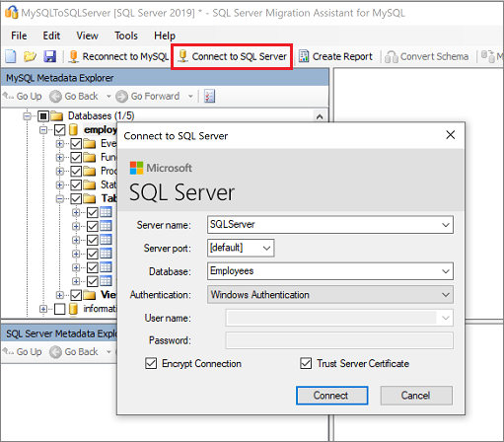504x442 pixels.
Task: Collapse the Databases (1/5) tree node
Action: [27, 116]
